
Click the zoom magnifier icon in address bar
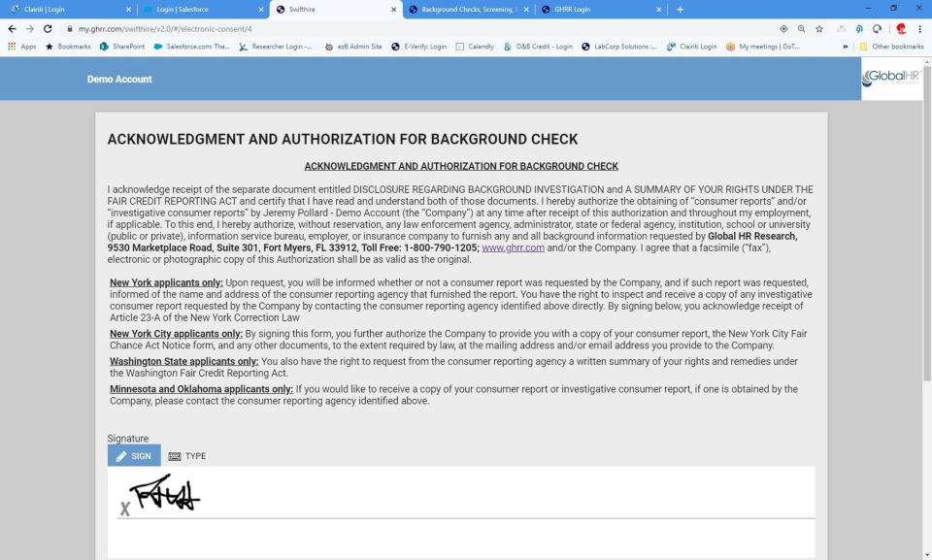(x=801, y=28)
